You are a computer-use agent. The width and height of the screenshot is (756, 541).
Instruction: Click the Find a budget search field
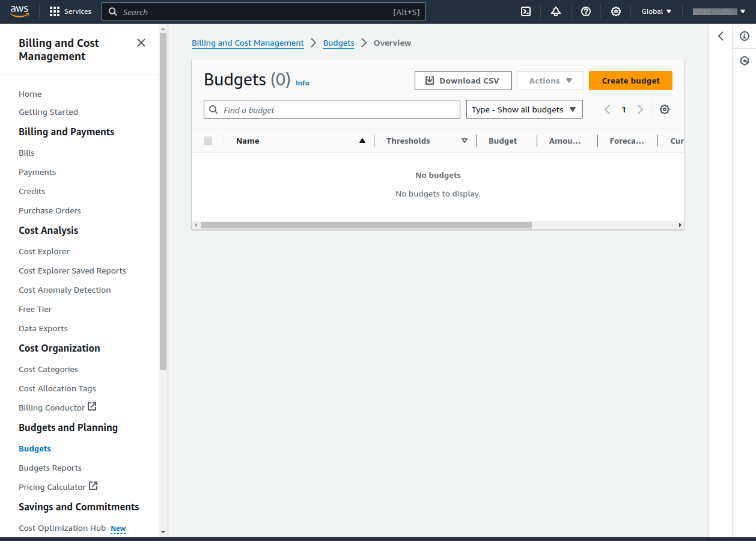click(x=332, y=109)
